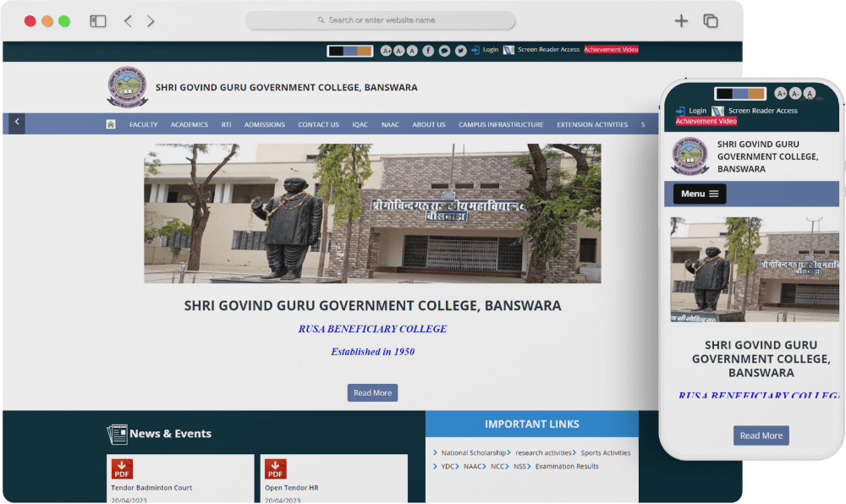Open the Facebook icon in the top bar
846x504 pixels.
[x=428, y=51]
